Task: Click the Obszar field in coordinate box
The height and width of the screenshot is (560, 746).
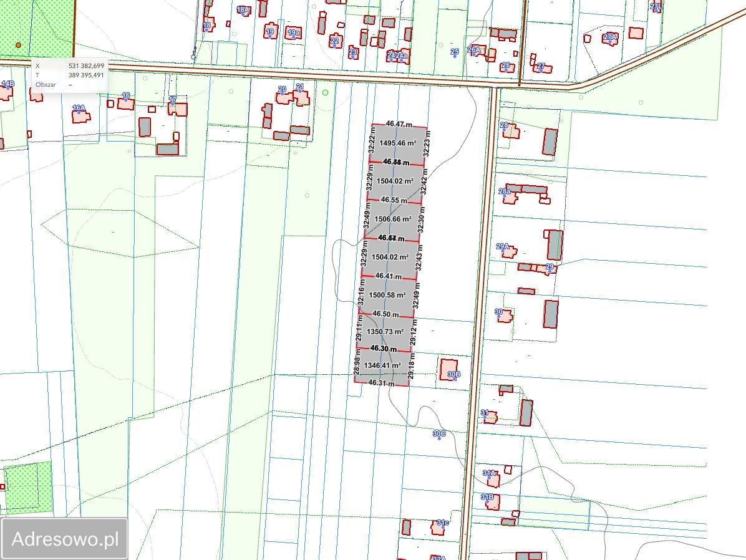Action: coord(69,85)
